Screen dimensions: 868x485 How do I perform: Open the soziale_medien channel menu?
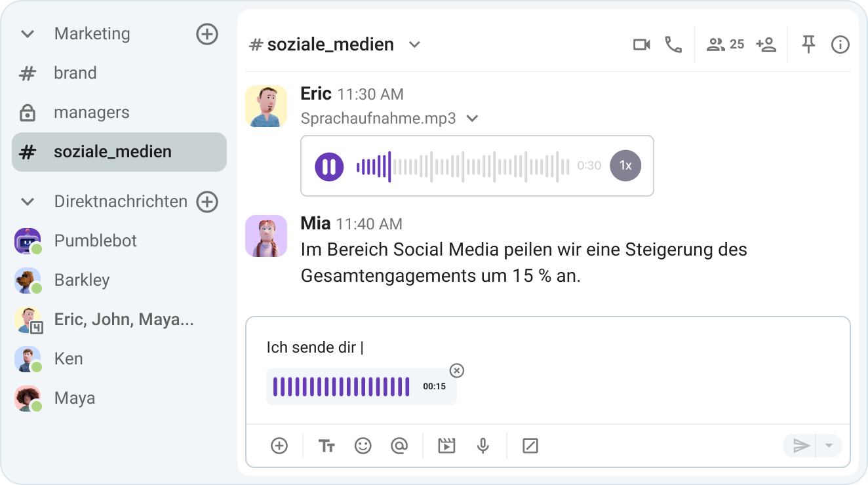pos(414,45)
